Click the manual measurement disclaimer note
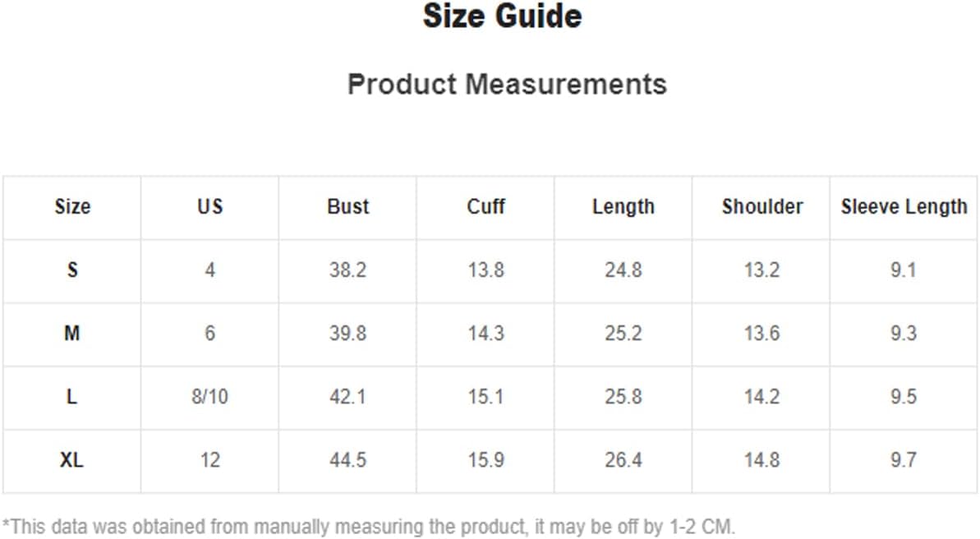 coord(369,527)
